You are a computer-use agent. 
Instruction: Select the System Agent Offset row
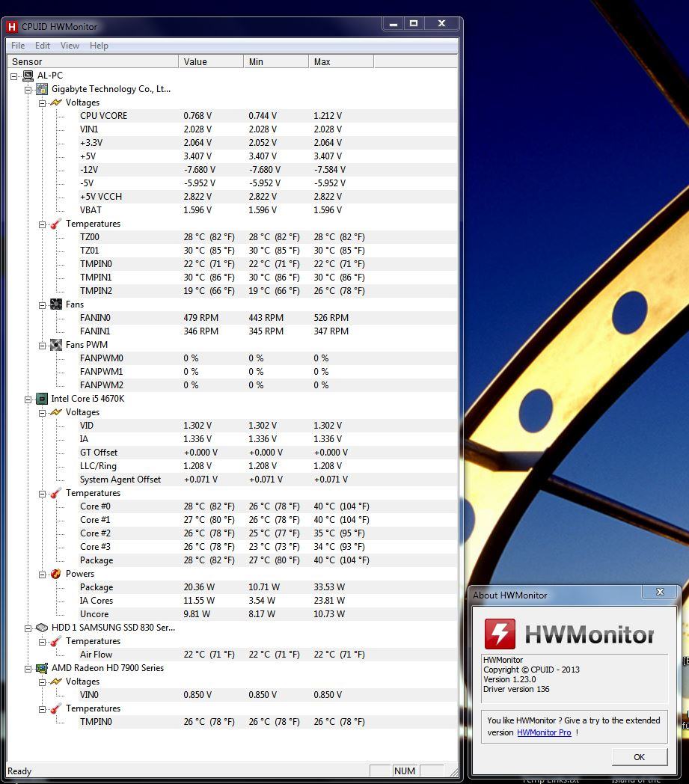click(268, 480)
